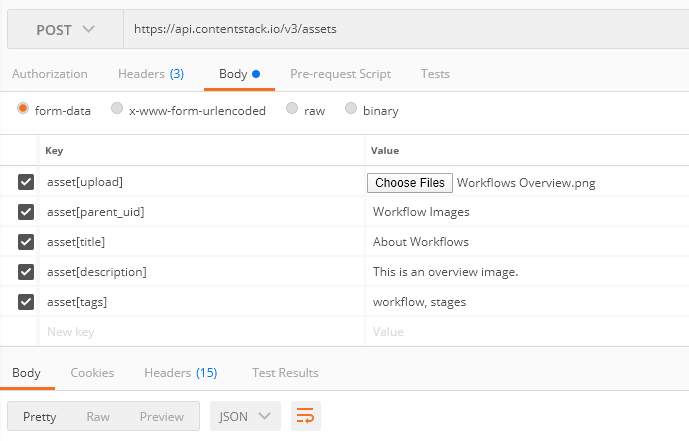Uncheck the asset[upload] row checkbox
689x441 pixels.
26,182
